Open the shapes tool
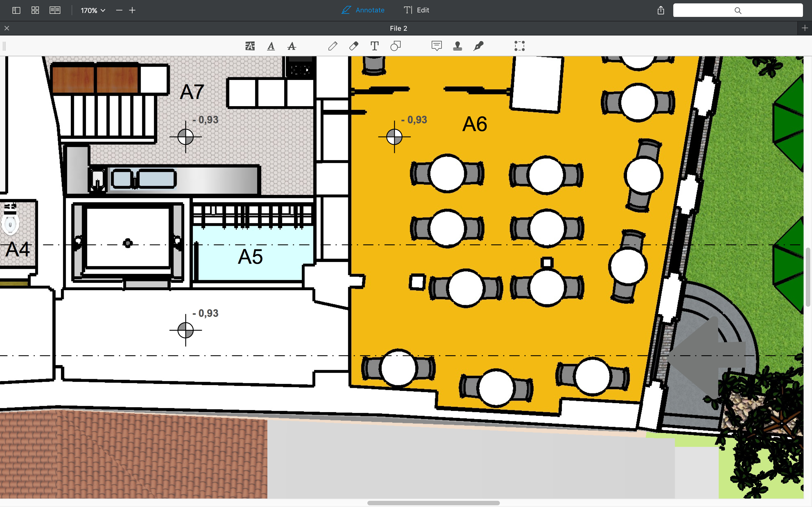This screenshot has height=507, width=812. point(395,46)
